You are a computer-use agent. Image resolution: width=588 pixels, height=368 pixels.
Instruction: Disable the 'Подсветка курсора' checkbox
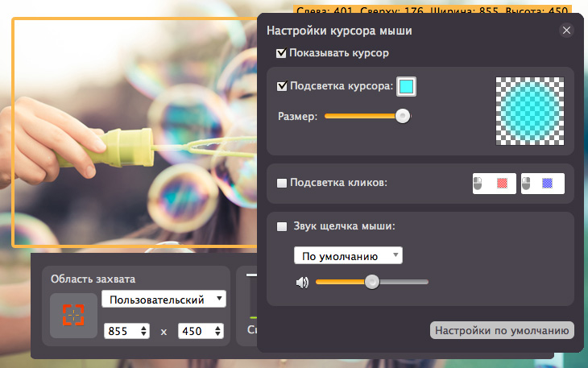pos(282,86)
